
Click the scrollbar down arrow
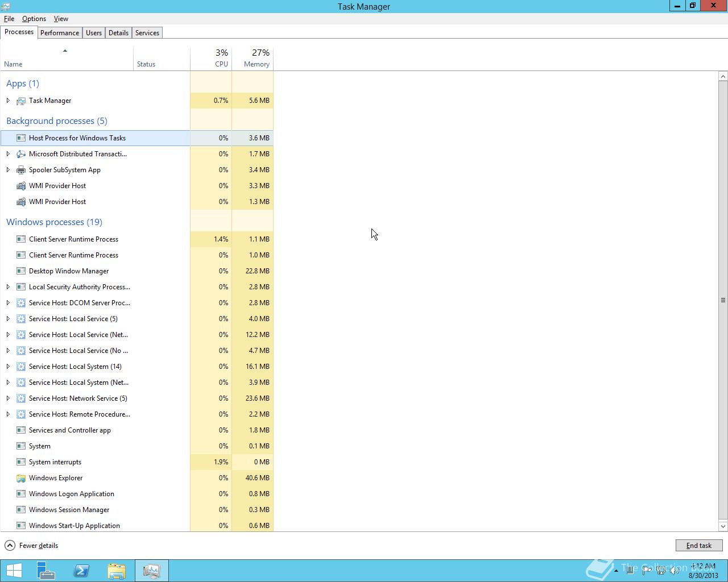point(723,526)
